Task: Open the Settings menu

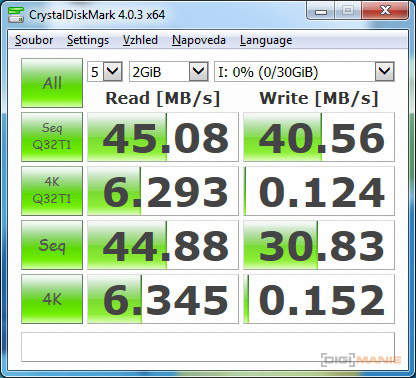Action: [88, 40]
